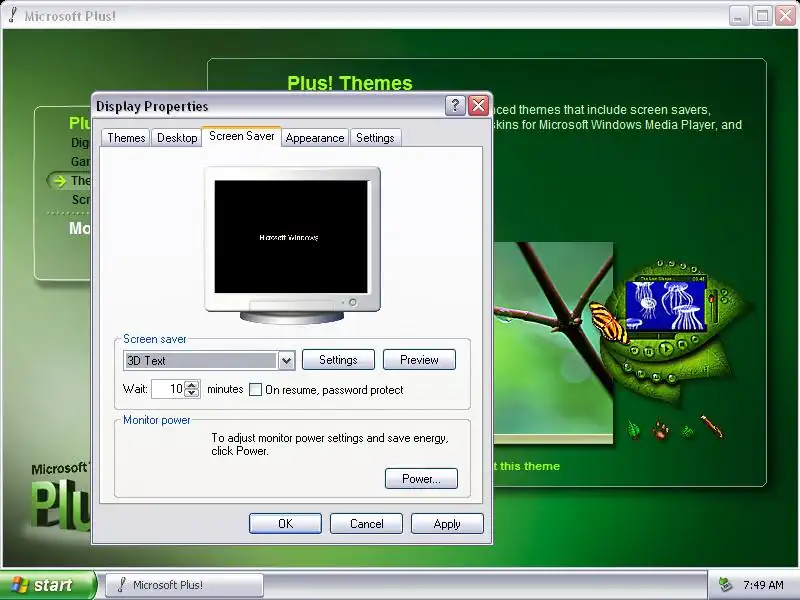
Task: Click the jellyfish Media Player skin preview
Action: tap(665, 306)
